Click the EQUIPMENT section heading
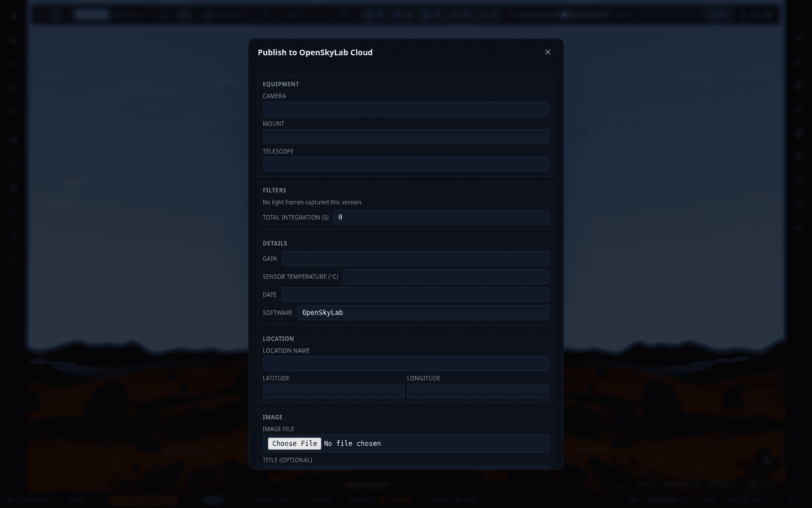This screenshot has height=508, width=812. pyautogui.click(x=281, y=84)
